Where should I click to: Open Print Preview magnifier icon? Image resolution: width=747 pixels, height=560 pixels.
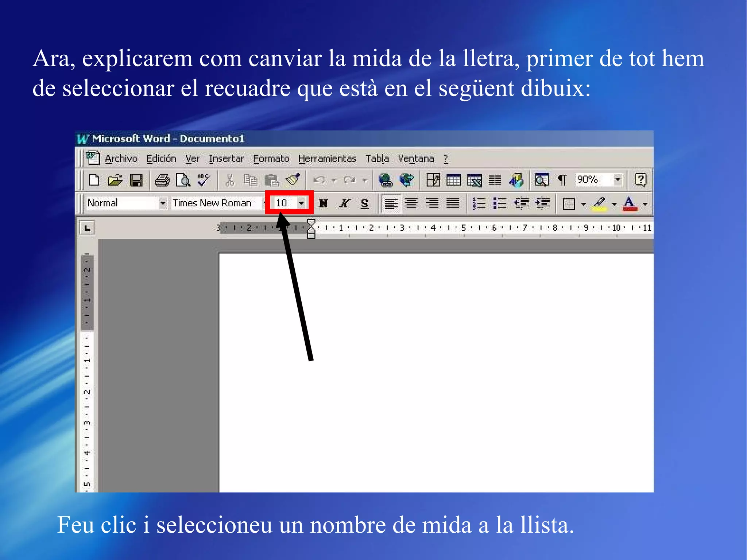(183, 180)
